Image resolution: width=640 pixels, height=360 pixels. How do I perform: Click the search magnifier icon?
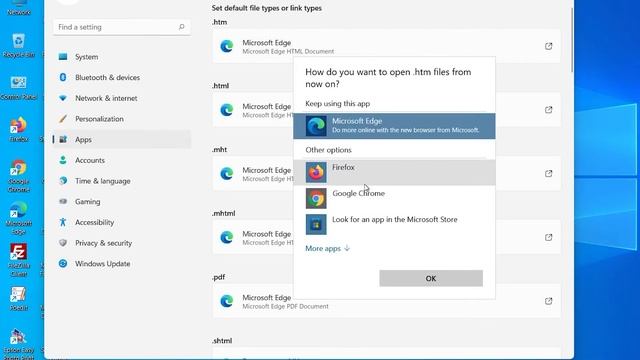click(182, 27)
